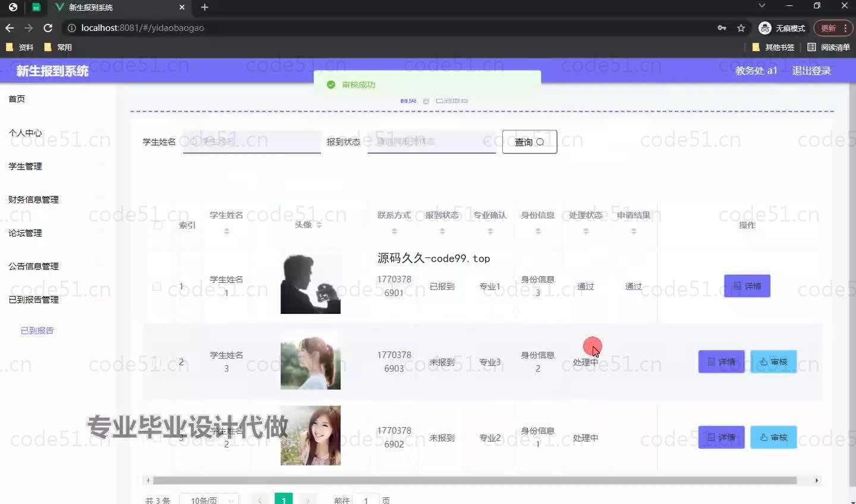Sort by 头像 column

click(319, 225)
